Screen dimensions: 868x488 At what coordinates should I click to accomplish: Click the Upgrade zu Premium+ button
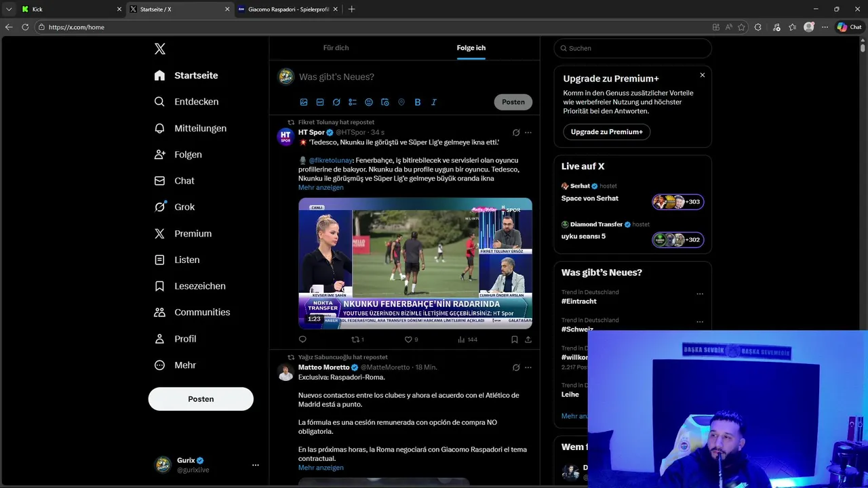click(606, 131)
